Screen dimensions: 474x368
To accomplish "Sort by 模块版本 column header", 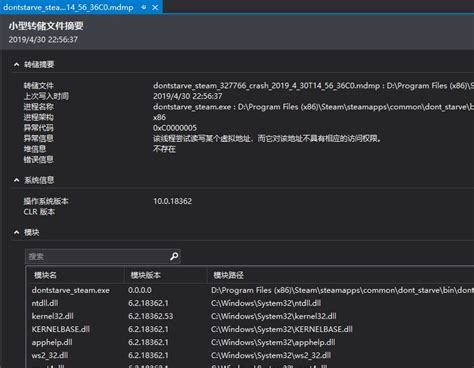I will [x=165, y=275].
